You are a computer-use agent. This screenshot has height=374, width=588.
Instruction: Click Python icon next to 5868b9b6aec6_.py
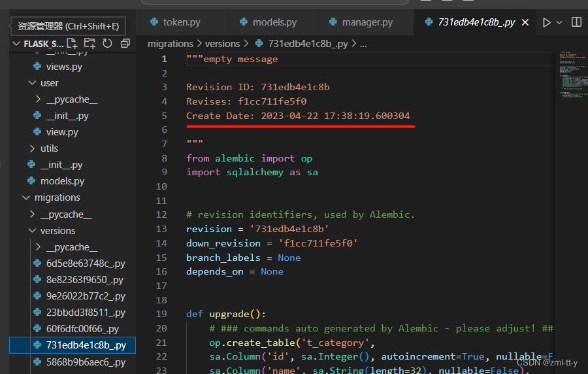tap(37, 362)
